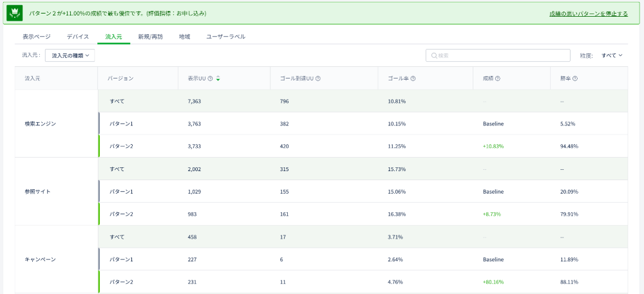Image resolution: width=644 pixels, height=294 pixels.
Task: Click help icon next to 表示UU
Action: (x=210, y=78)
